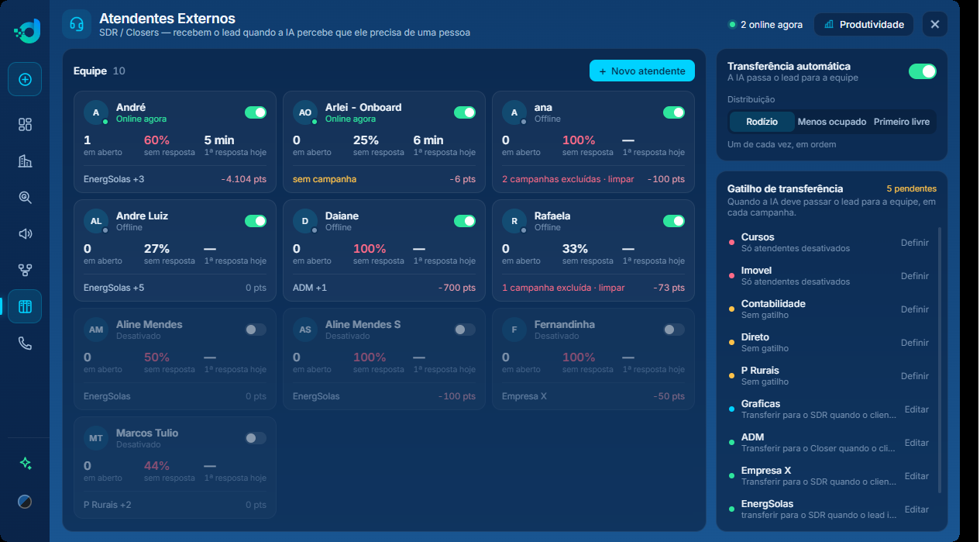Click the highlighted gift box sidebar icon

25,306
